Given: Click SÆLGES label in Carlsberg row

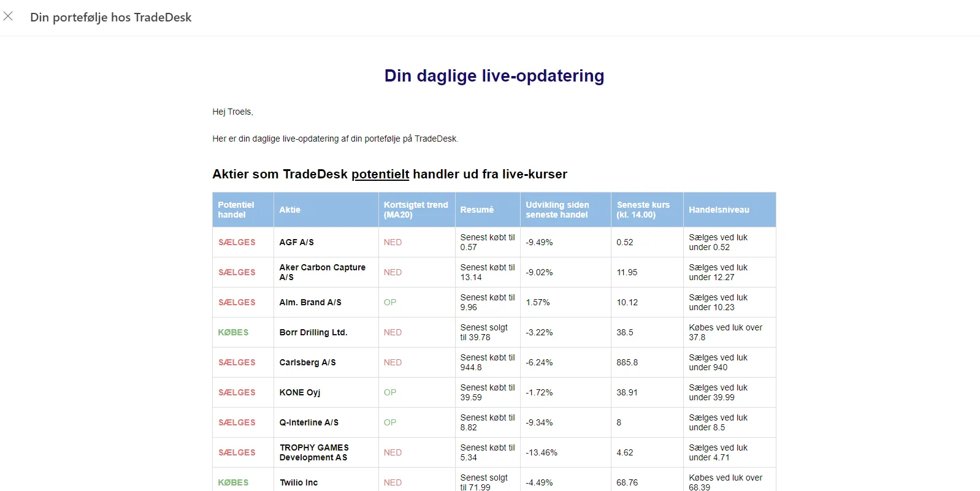Looking at the screenshot, I should point(237,362).
